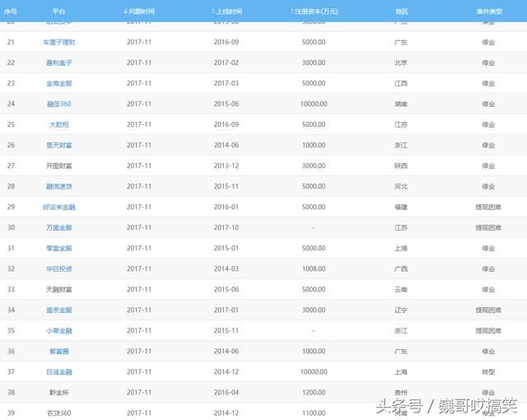Select the 广东 region cell in row 36
The height and width of the screenshot is (420, 527).
pyautogui.click(x=401, y=351)
